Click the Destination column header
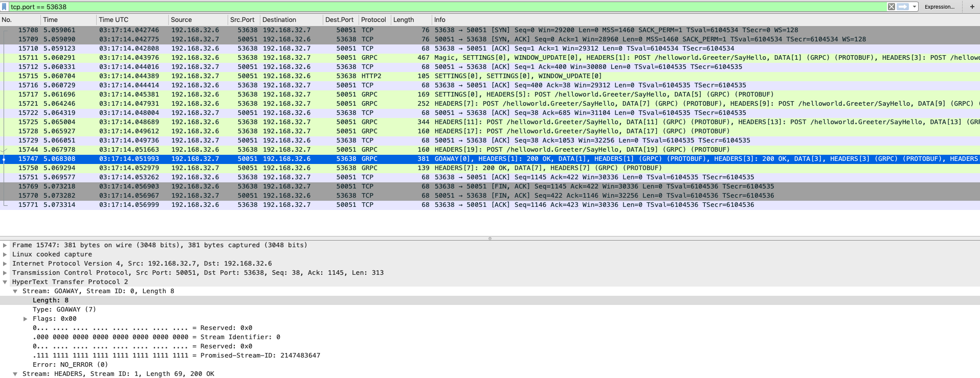 coord(291,20)
